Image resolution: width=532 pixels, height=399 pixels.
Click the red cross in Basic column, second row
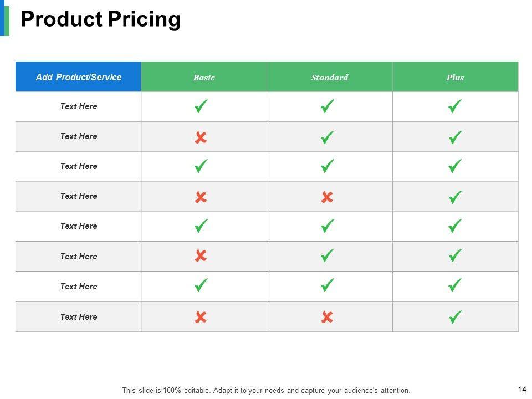(x=201, y=137)
